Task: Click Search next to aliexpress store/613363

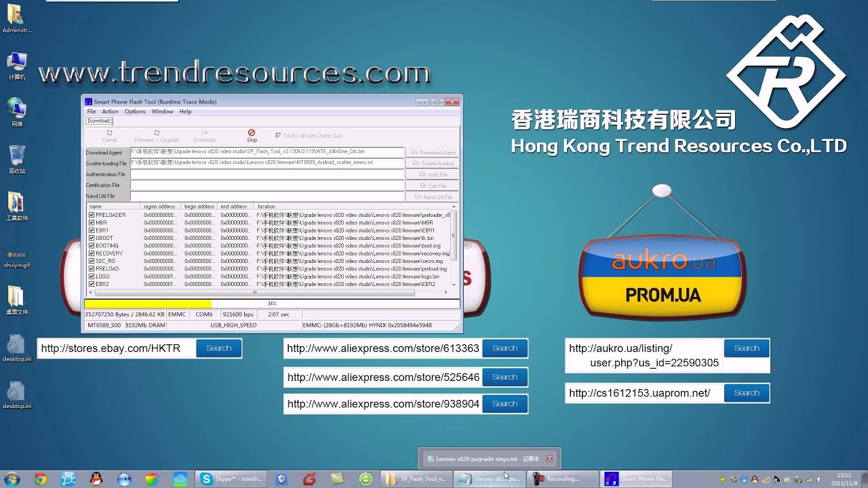Action: click(x=505, y=348)
